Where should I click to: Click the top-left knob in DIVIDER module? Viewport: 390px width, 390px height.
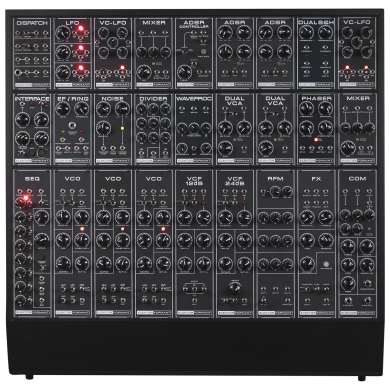tap(142, 109)
